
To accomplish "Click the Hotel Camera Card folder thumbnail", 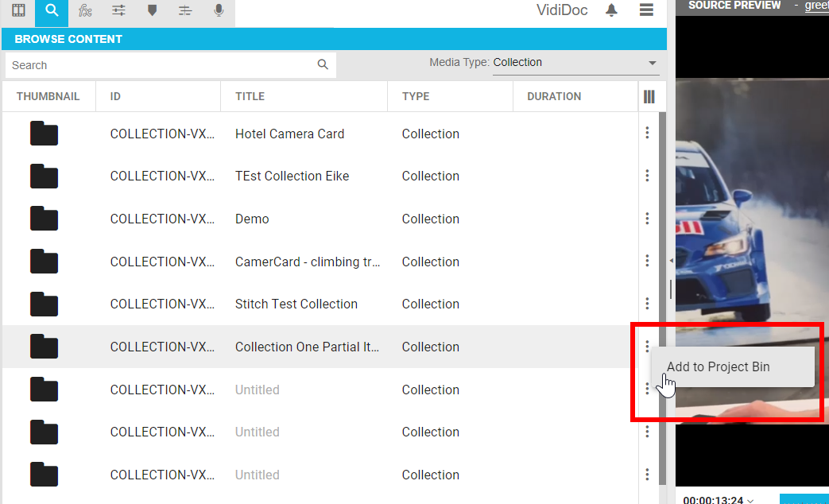I will pos(44,134).
